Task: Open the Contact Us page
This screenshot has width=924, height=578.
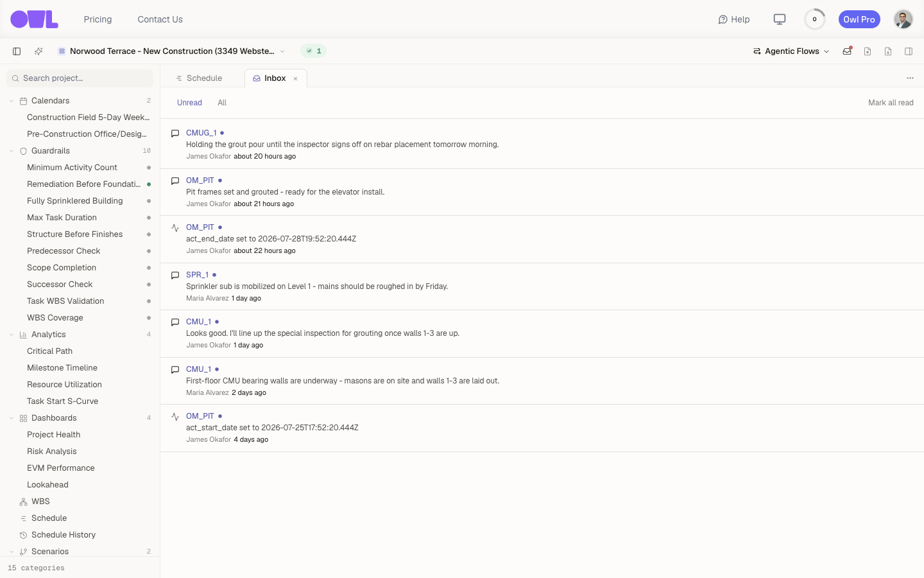Action: tap(160, 19)
